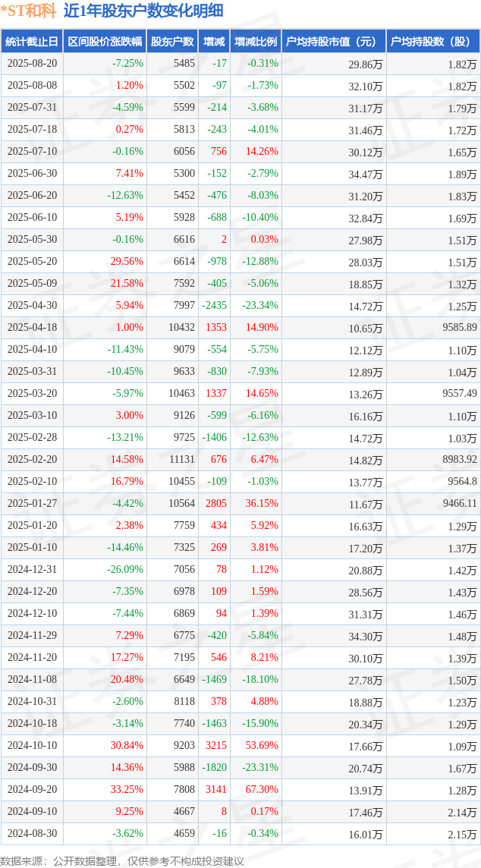Click the 区间股价涨跌幅 column header
Screen dimensions: 481x868
(x=105, y=42)
